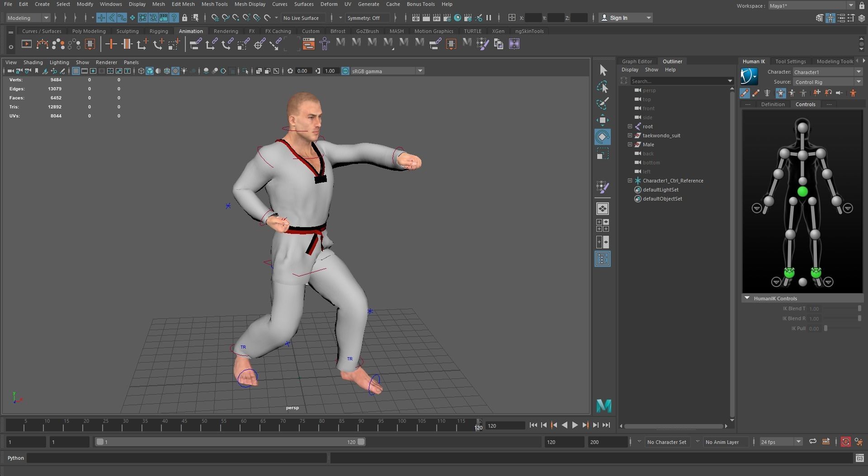Screen dimensions: 868x476
Task: Click the isolate select icon in viewport toolbar
Action: (x=245, y=71)
